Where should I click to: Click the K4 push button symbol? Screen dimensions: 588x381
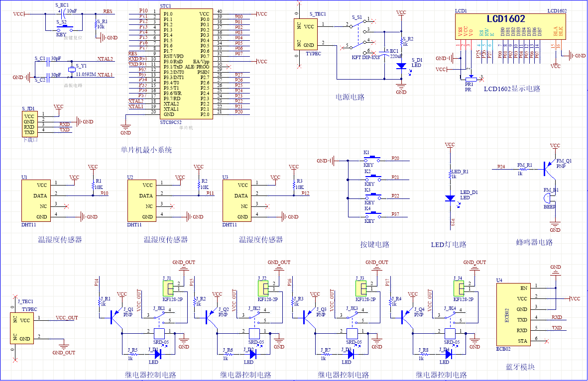pyautogui.click(x=373, y=215)
